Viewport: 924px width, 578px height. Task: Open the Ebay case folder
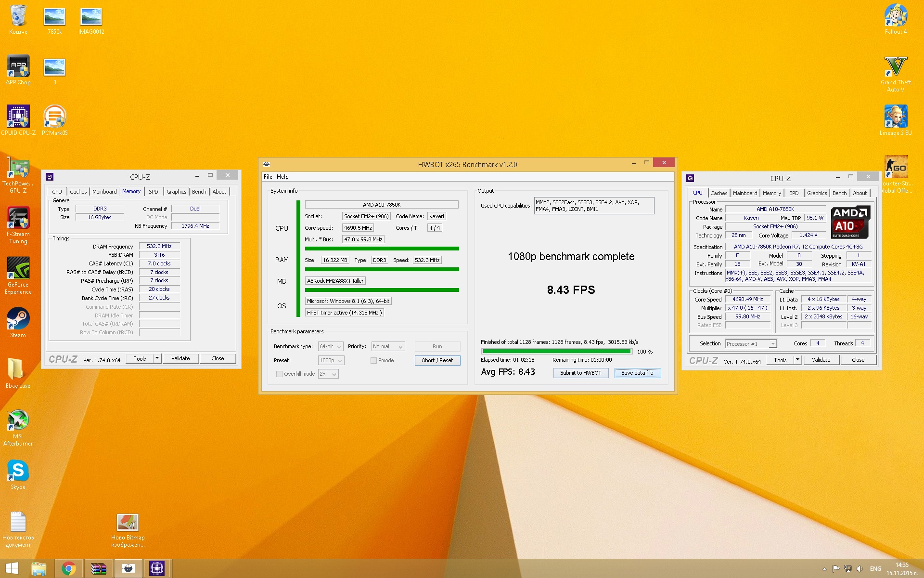[18, 373]
